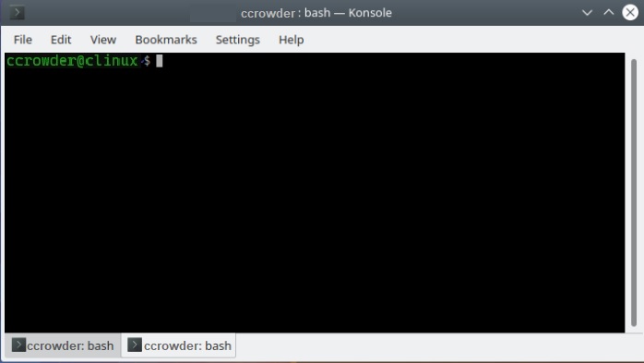Open the Help menu
Screen dimensions: 644x363
click(292, 40)
